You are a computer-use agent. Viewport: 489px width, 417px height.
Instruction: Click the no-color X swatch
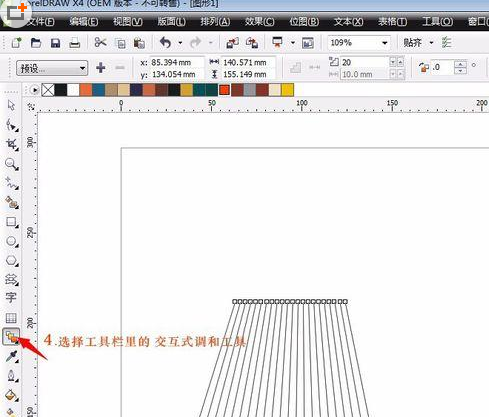pyautogui.click(x=48, y=90)
